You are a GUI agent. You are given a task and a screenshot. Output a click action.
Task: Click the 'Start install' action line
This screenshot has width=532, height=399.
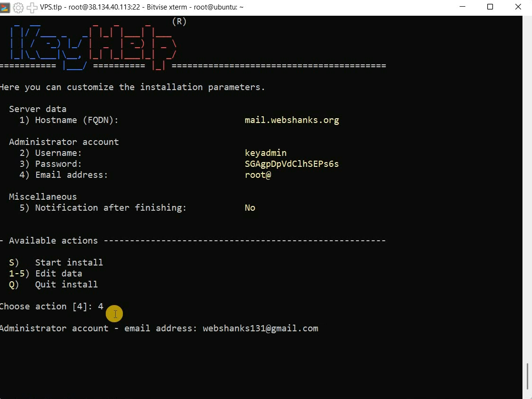point(56,263)
